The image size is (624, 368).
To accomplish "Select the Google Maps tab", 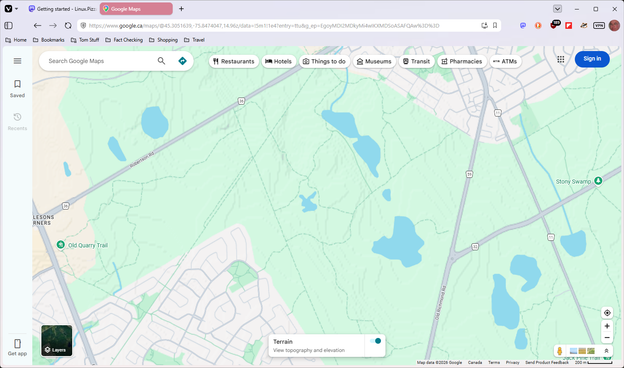I will pos(136,9).
